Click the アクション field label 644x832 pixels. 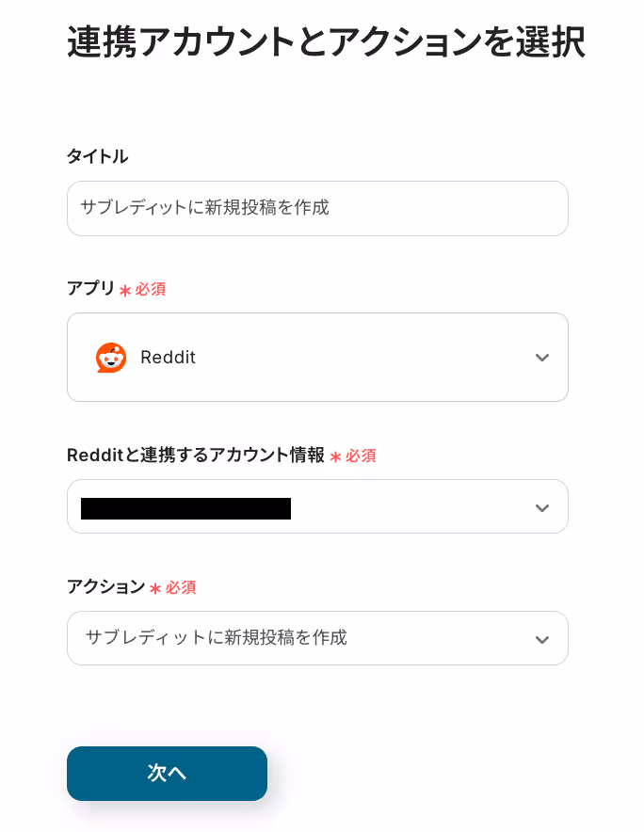(105, 586)
